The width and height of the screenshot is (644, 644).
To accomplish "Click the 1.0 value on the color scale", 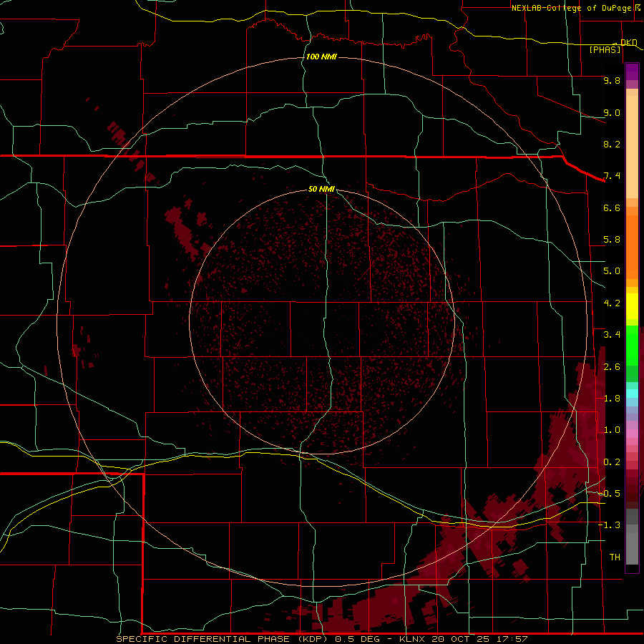I will coord(612,430).
